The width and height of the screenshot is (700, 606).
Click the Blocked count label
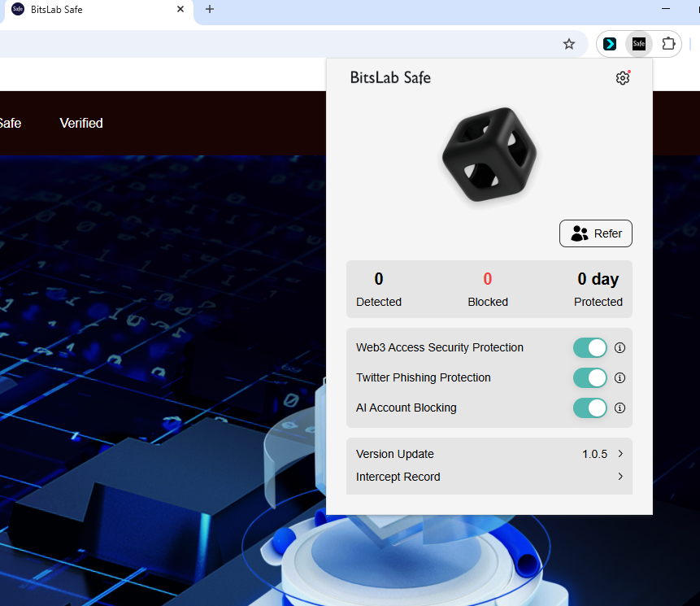click(x=488, y=302)
